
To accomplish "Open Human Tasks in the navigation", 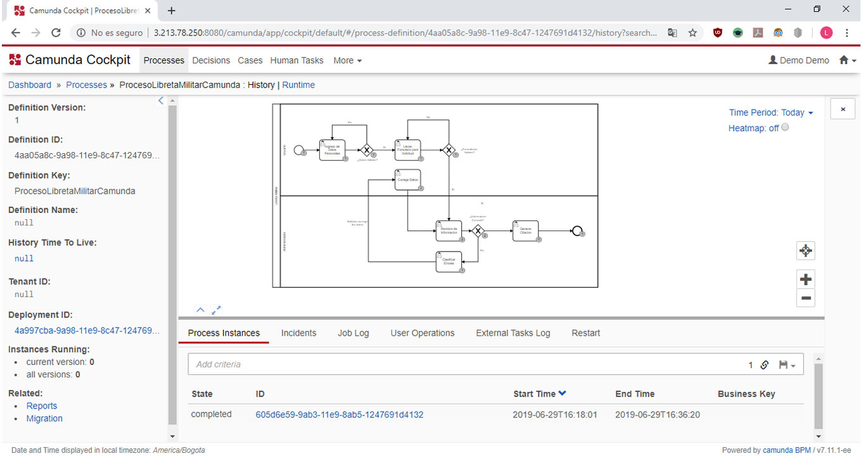I will pyautogui.click(x=297, y=60).
